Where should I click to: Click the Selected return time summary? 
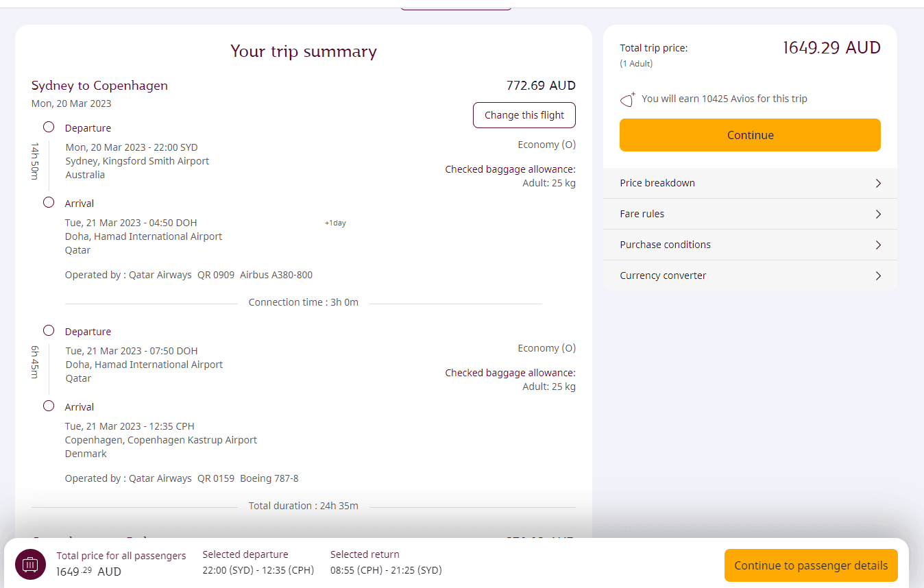(386, 570)
